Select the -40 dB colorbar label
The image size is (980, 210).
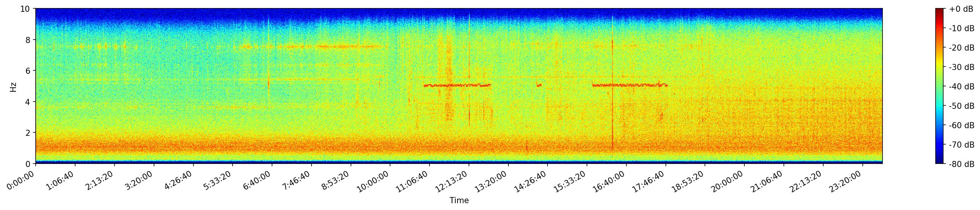[x=961, y=86]
